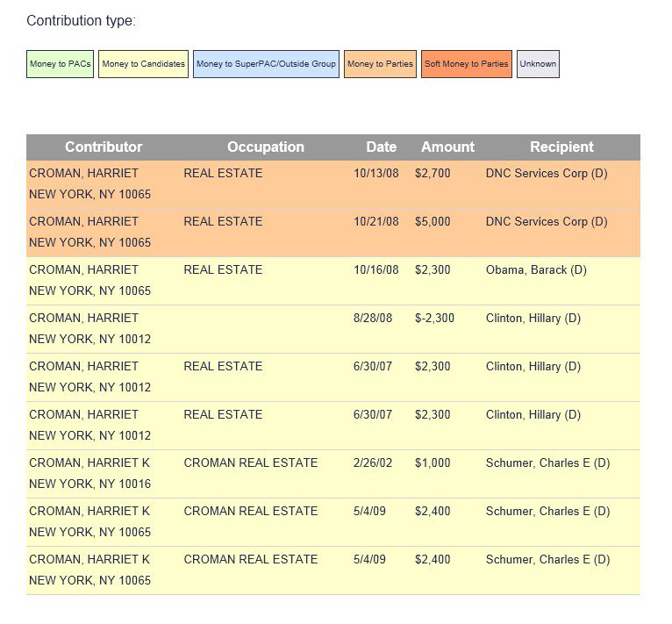Screen dimensions: 672x624
Task: Select the Unknown contribution type box
Action: pyautogui.click(x=538, y=64)
